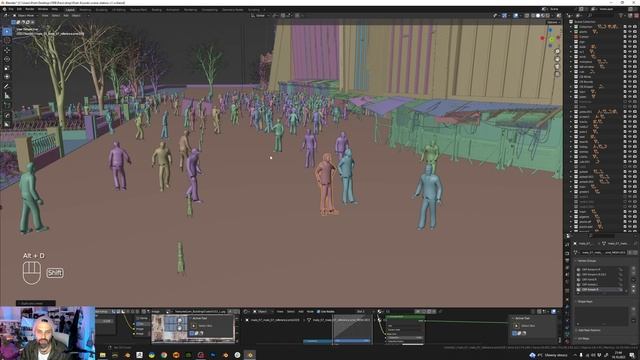
Task: Switch to the Geometry Nodes workspace tab
Action: (x=233, y=9)
